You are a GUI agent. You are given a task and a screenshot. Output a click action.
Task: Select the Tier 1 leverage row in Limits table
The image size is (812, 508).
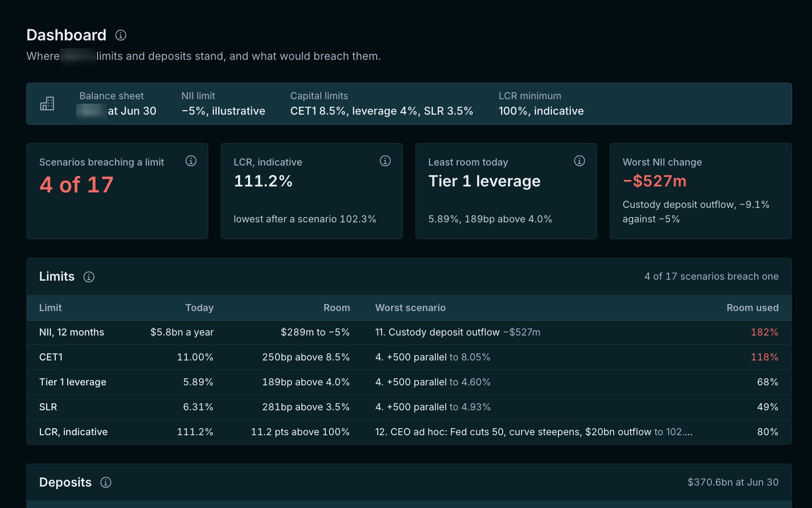click(x=409, y=382)
